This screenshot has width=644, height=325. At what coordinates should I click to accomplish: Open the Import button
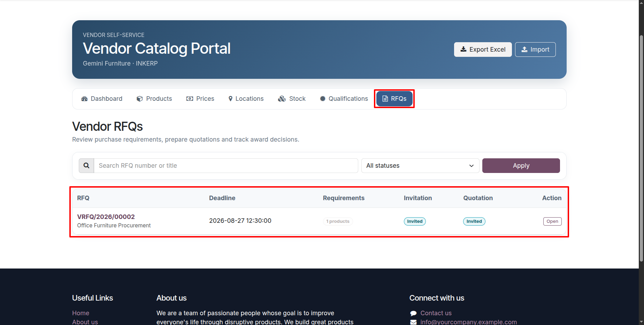[x=535, y=50]
